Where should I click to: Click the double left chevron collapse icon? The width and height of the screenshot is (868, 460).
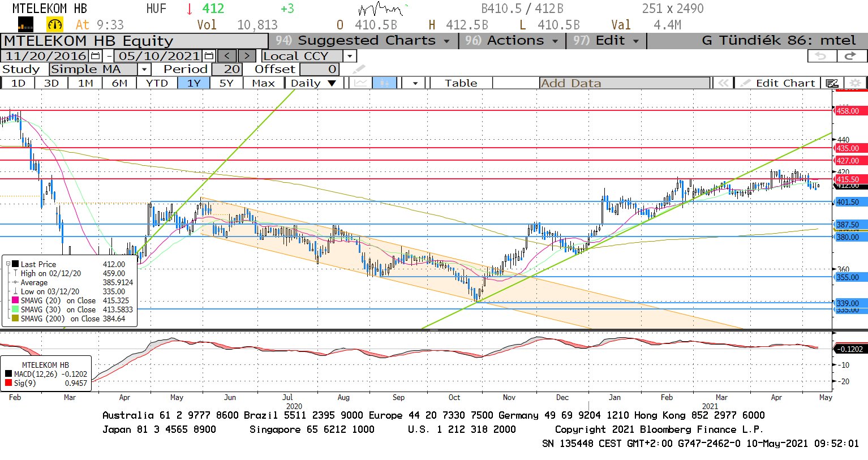coord(723,83)
